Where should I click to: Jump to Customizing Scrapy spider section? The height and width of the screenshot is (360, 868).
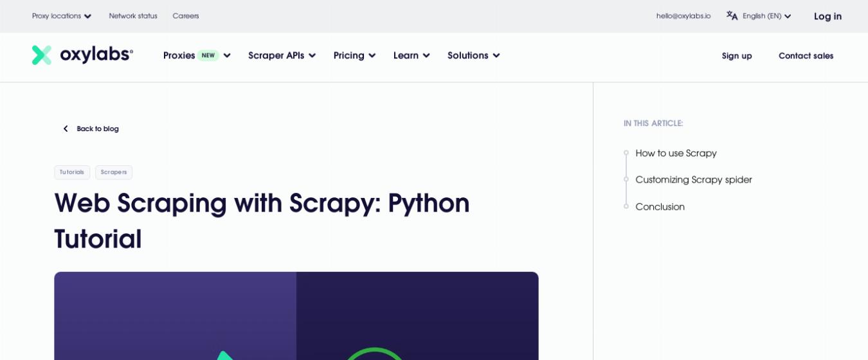[x=694, y=180]
